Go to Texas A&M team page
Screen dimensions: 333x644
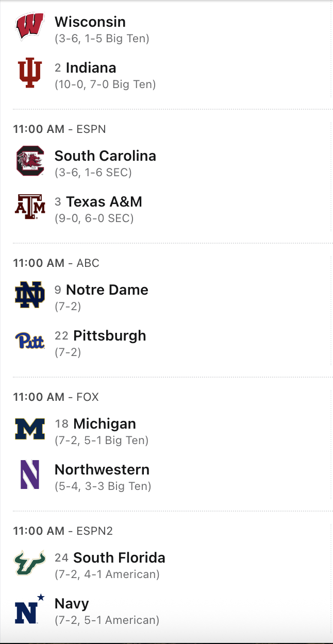point(104,202)
